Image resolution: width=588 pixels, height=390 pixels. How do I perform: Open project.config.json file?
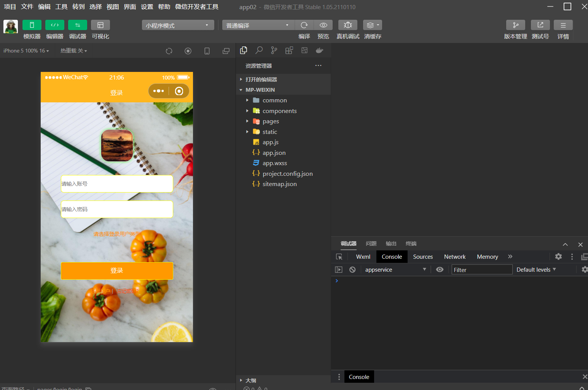point(283,174)
